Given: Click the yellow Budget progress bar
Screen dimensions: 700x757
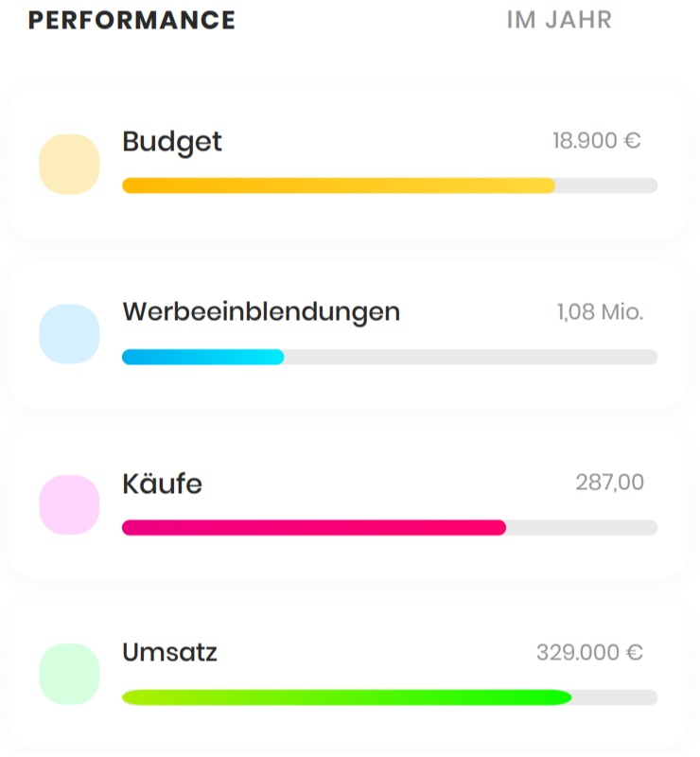Looking at the screenshot, I should 339,185.
